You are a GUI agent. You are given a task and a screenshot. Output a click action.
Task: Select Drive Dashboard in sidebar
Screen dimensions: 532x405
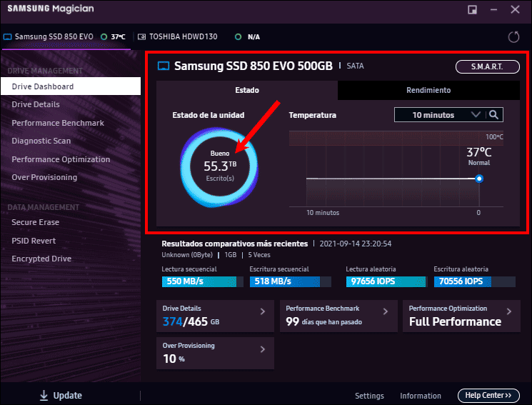point(71,86)
